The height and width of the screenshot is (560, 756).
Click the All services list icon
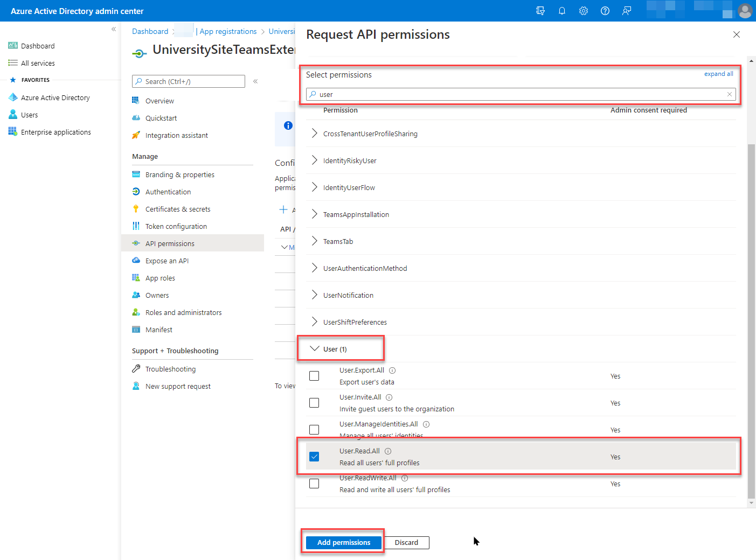click(x=13, y=63)
